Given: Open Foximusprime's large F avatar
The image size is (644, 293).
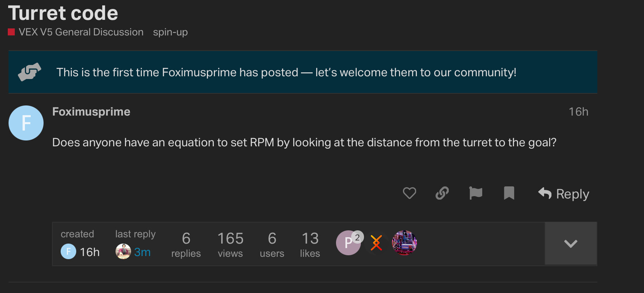Looking at the screenshot, I should pos(26,123).
